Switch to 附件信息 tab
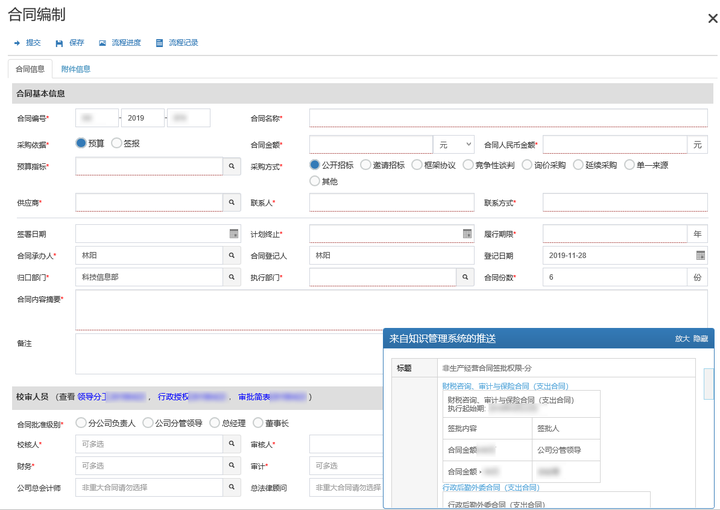This screenshot has height=510, width=720. tap(76, 69)
